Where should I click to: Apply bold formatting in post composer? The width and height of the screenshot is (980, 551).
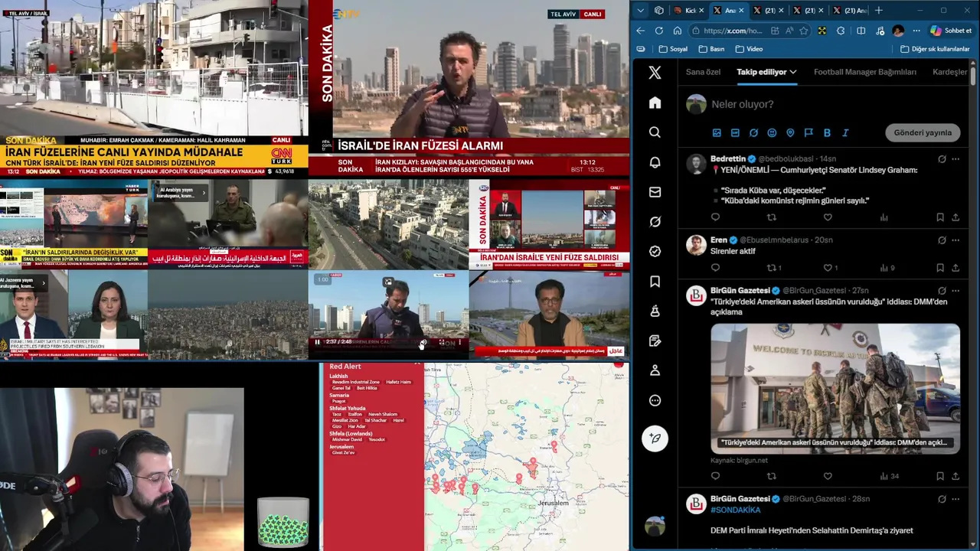pyautogui.click(x=827, y=132)
